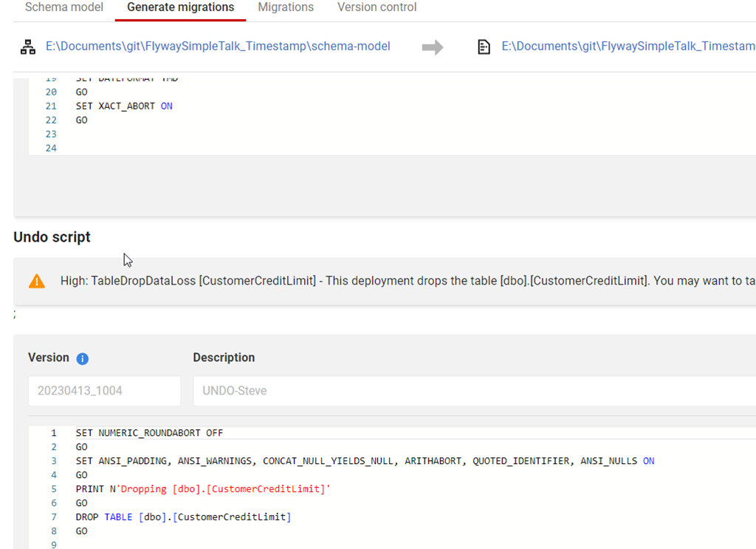
Task: Open the Migrations tab
Action: pyautogui.click(x=286, y=7)
